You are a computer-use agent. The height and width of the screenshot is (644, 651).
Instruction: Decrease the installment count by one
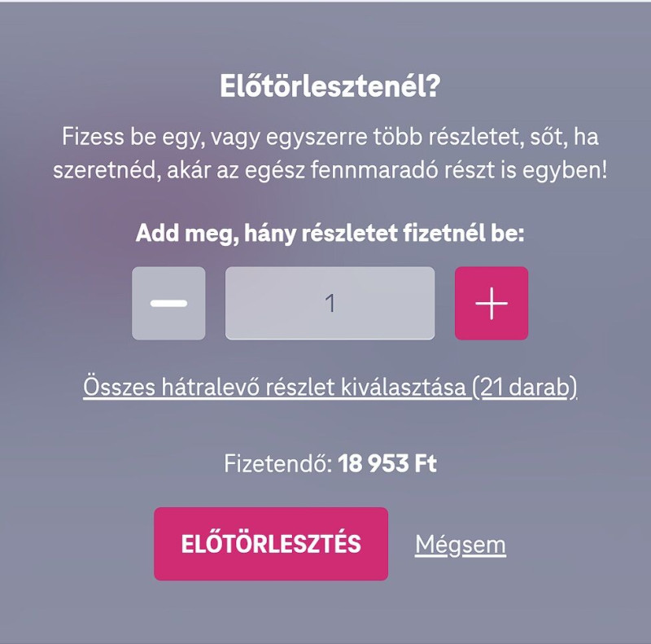(168, 303)
